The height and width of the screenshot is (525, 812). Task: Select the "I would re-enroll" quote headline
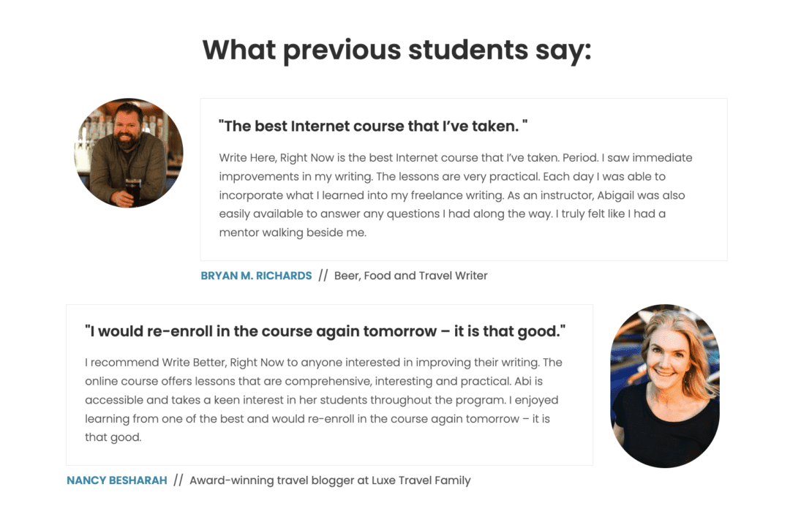326,331
